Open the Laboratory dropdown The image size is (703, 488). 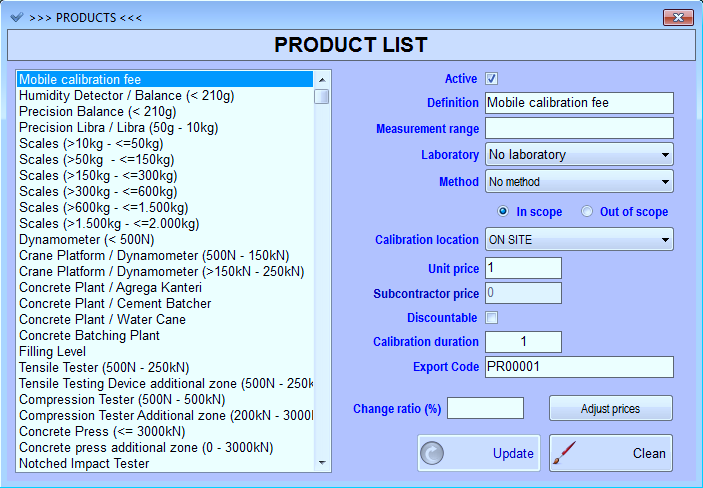[579, 155]
